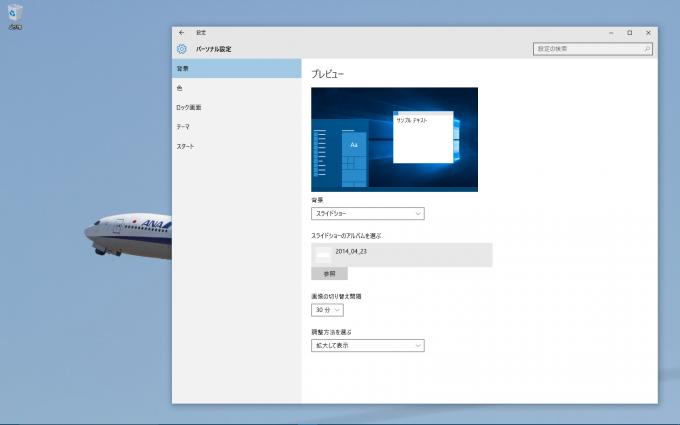This screenshot has height=425, width=680.
Task: Open the Recycle Bin desktop icon
Action: 15,17
